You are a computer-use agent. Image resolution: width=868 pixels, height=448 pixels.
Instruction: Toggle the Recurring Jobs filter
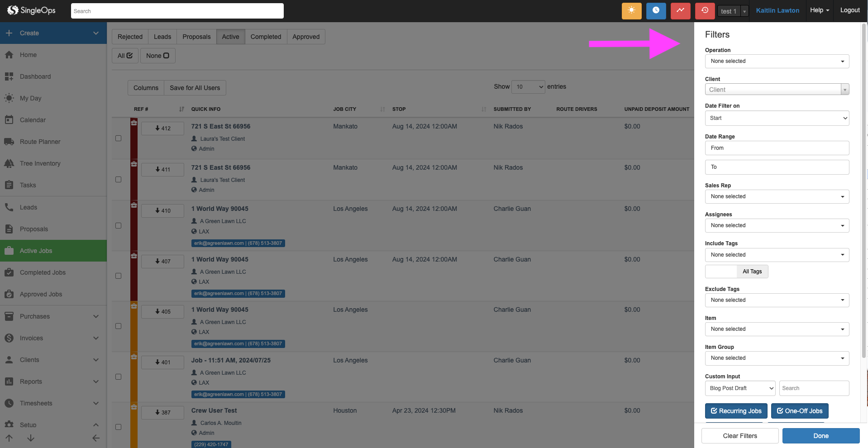tap(736, 411)
